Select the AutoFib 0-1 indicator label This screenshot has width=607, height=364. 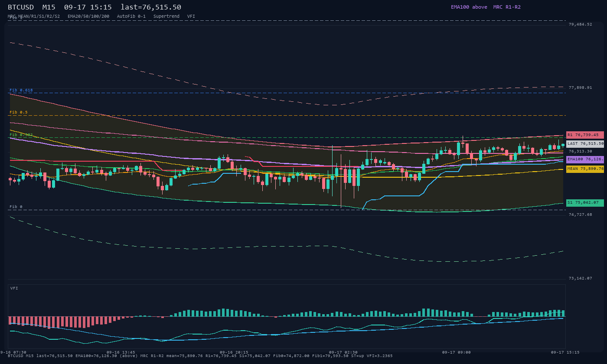131,16
